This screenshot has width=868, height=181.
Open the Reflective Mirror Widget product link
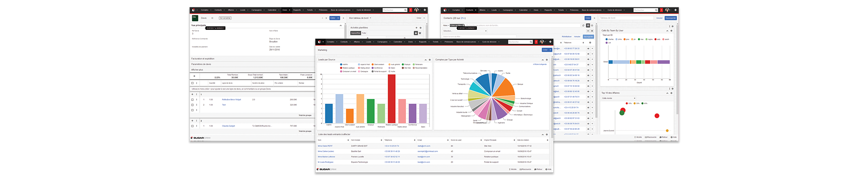pos(231,100)
